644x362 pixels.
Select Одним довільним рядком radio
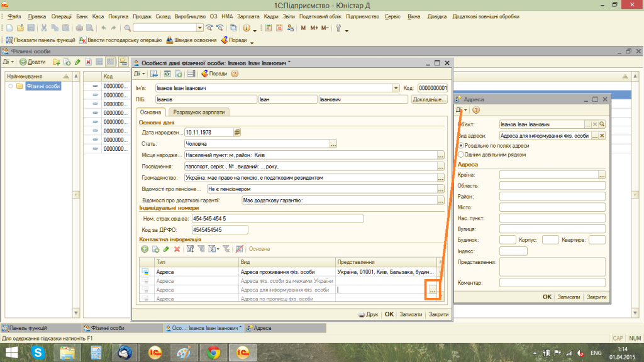point(461,155)
